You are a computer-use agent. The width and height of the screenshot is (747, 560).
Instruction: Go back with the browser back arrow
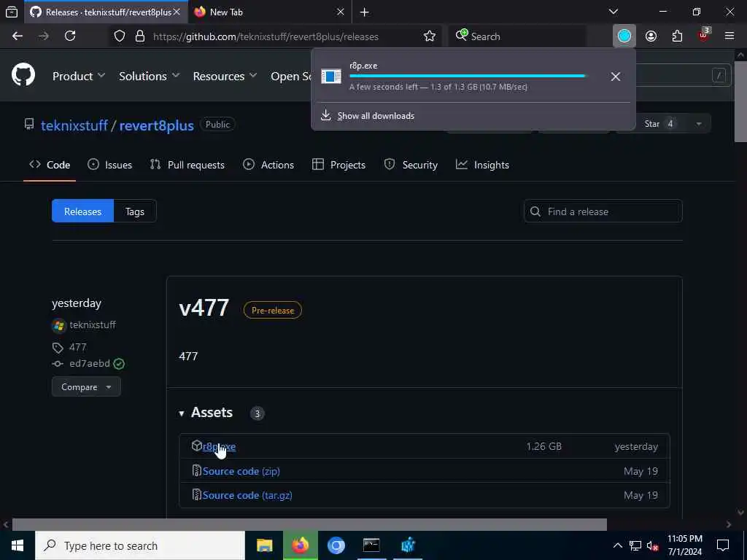click(18, 36)
